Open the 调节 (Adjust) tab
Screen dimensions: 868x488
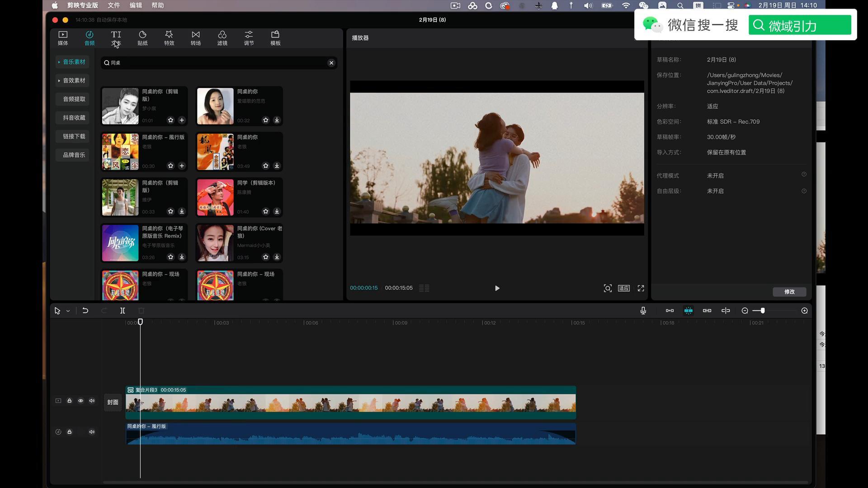tap(249, 38)
